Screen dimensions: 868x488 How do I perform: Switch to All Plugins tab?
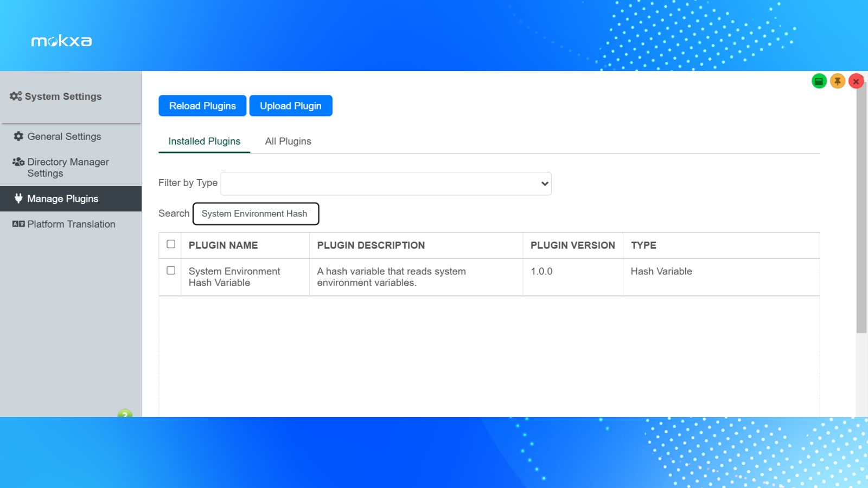[x=288, y=141]
